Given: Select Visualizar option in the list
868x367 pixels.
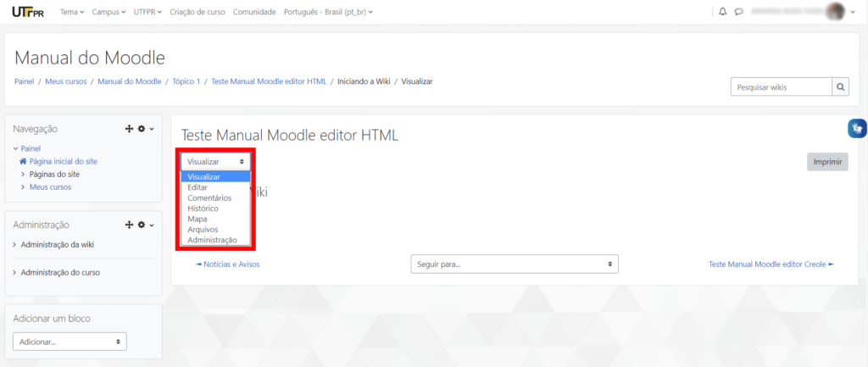Looking at the screenshot, I should [x=216, y=177].
